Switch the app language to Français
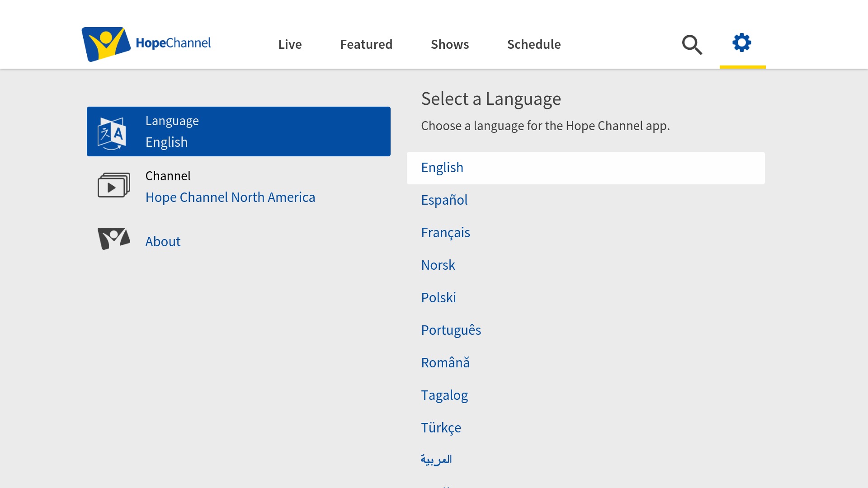Image resolution: width=868 pixels, height=488 pixels. pyautogui.click(x=445, y=232)
